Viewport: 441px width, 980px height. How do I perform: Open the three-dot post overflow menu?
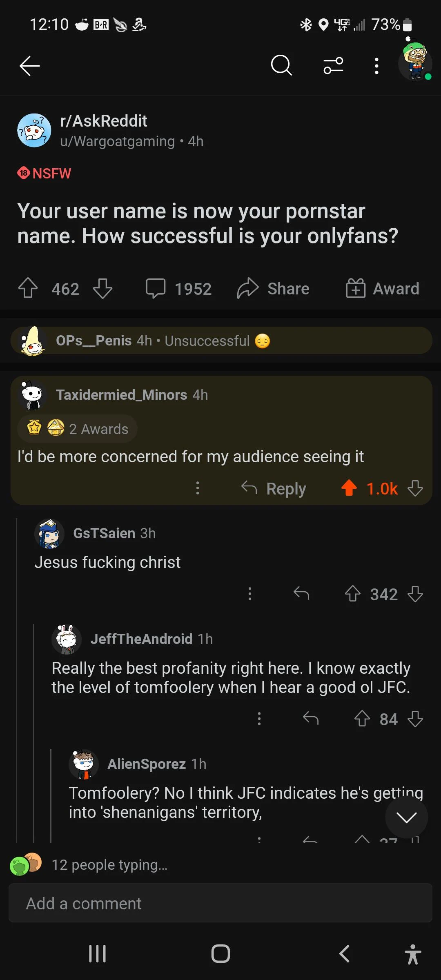pos(376,66)
